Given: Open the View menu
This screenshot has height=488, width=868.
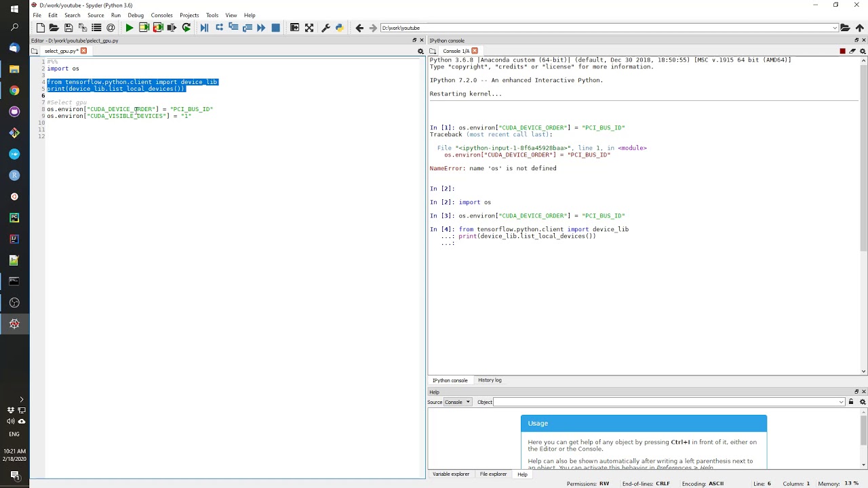Looking at the screenshot, I should [x=231, y=15].
